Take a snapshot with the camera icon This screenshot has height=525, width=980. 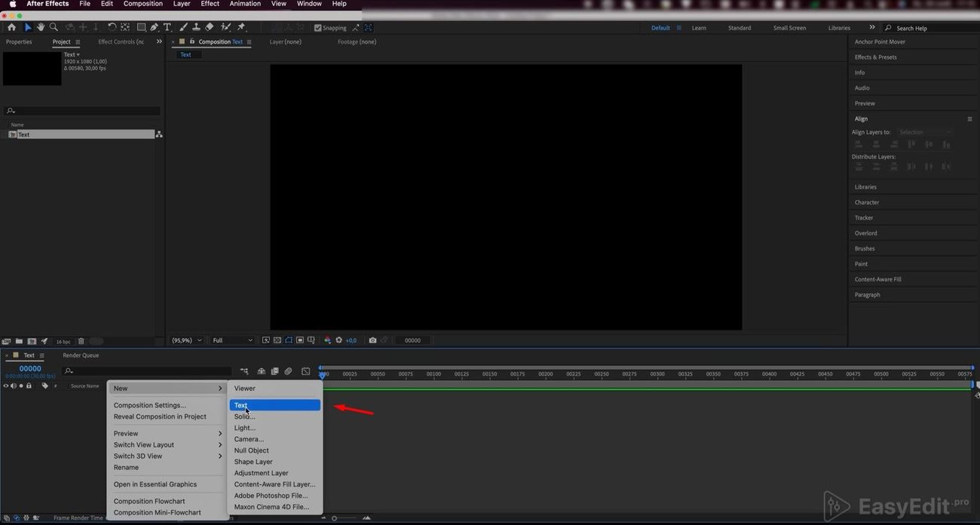pyautogui.click(x=372, y=340)
